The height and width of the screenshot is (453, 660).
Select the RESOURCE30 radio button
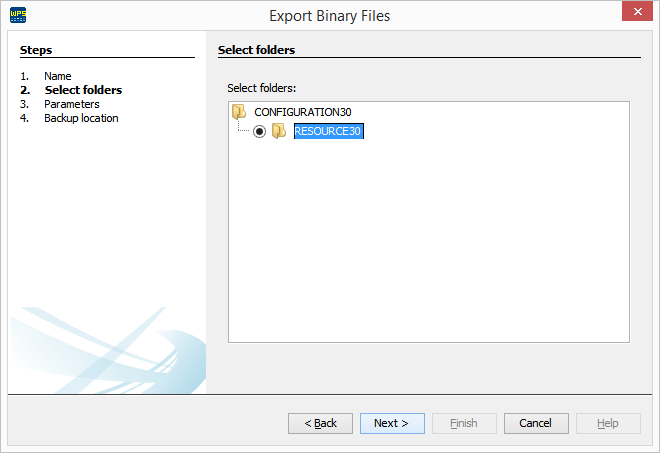[260, 132]
